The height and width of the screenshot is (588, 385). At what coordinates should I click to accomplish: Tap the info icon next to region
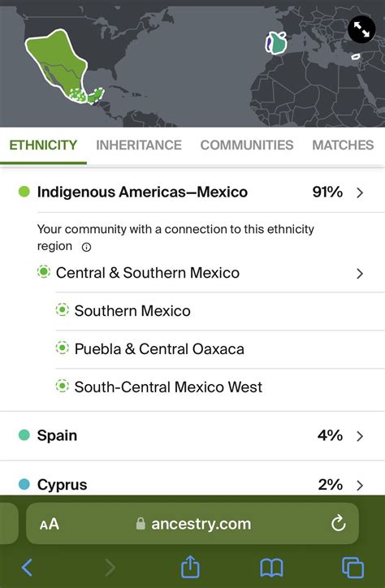click(x=86, y=247)
